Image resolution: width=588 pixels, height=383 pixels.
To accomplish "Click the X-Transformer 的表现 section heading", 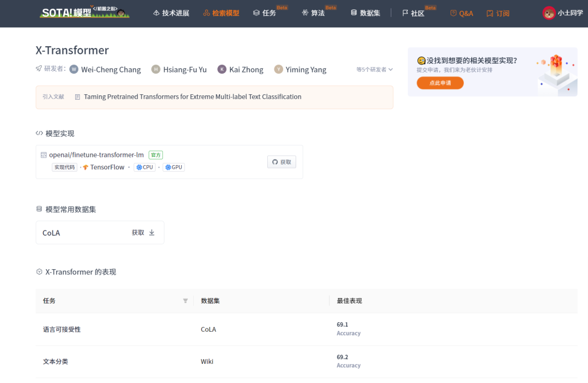I will coord(81,272).
